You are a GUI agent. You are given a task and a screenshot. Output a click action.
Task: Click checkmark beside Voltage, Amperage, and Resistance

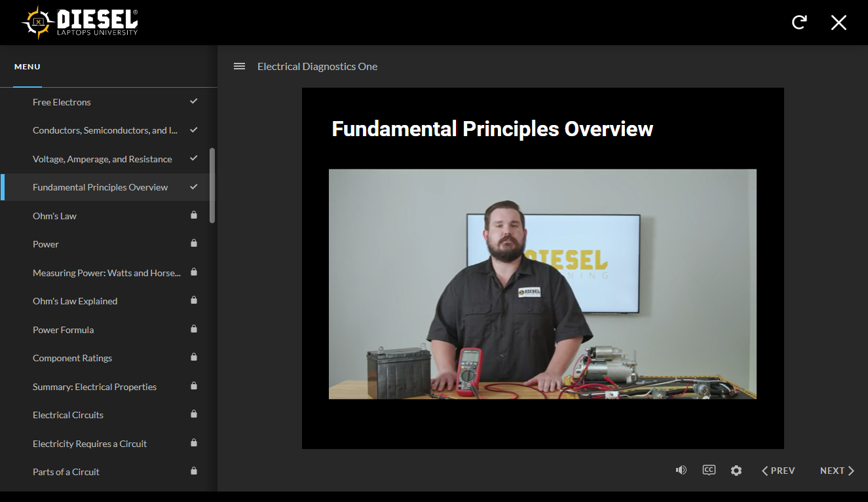point(194,158)
